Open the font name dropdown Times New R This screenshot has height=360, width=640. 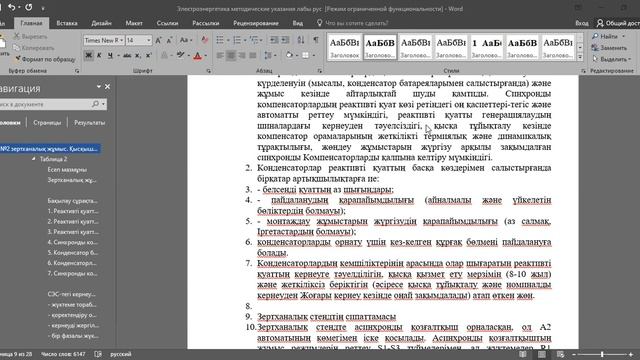click(121, 40)
